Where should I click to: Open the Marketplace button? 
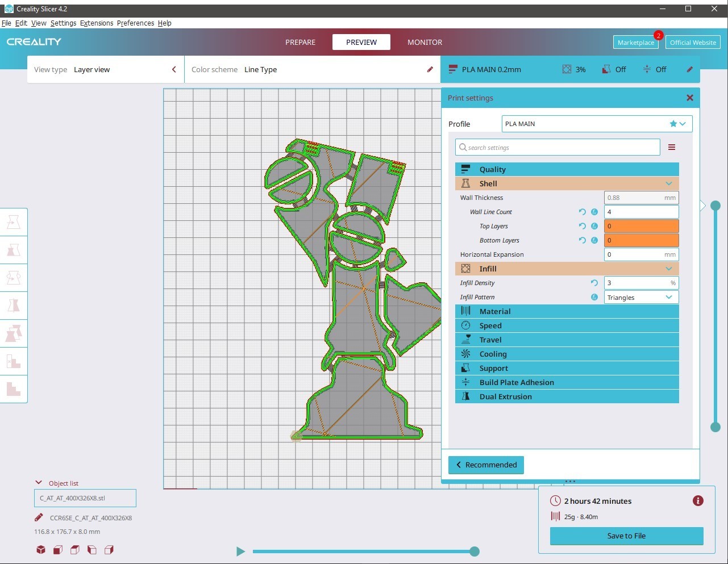tap(636, 43)
